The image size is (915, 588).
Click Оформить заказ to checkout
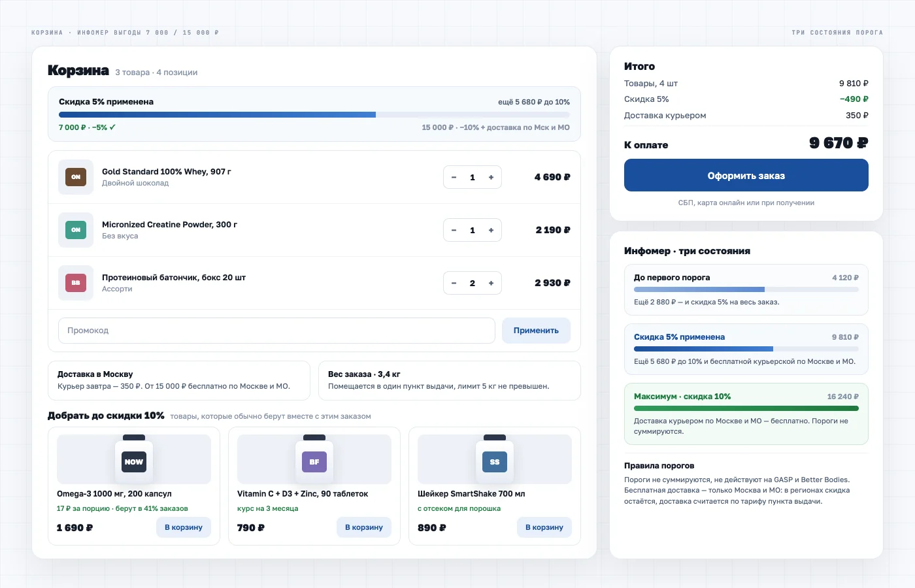(x=746, y=175)
